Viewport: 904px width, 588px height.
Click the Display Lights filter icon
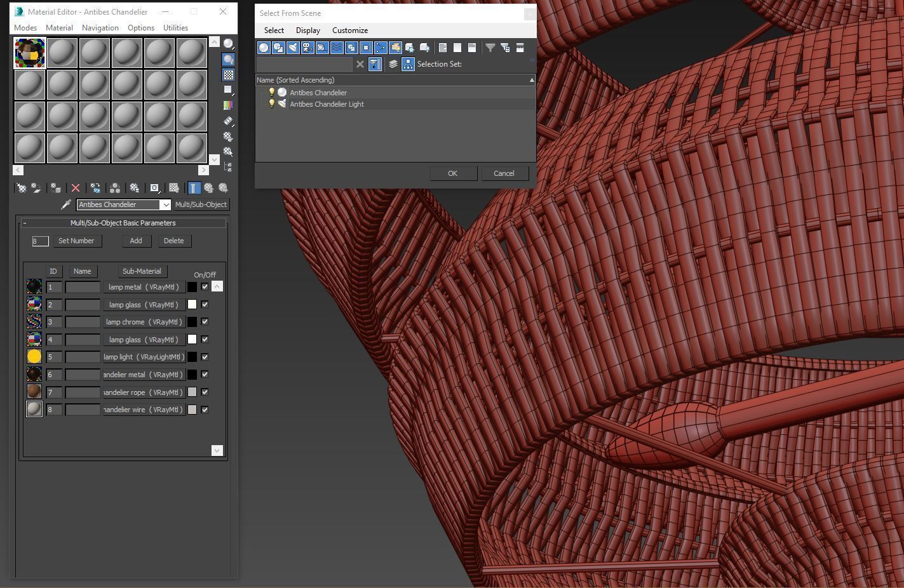tap(293, 48)
